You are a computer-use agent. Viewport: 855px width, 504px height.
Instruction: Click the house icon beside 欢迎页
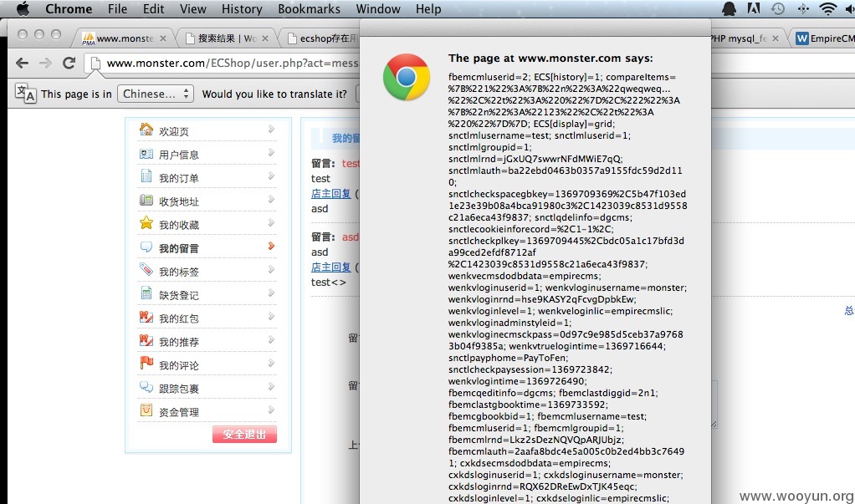pos(146,129)
